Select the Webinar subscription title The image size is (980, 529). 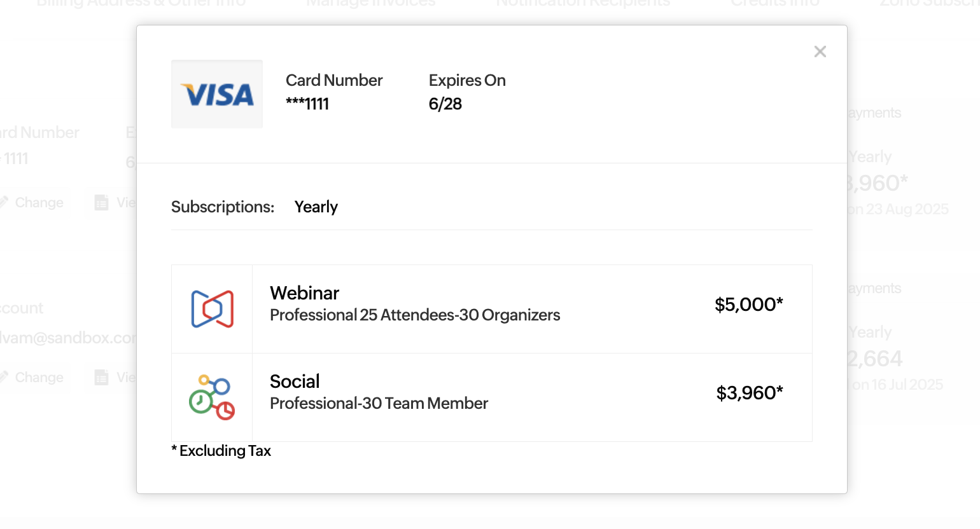pos(304,293)
